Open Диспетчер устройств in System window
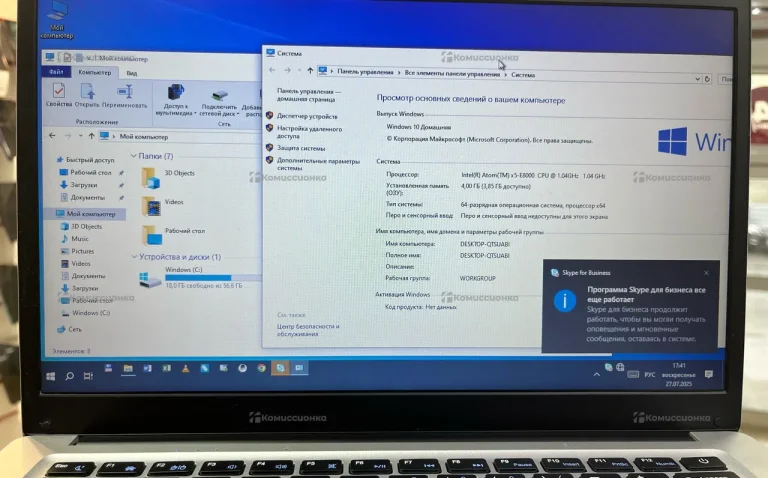 coord(307,116)
